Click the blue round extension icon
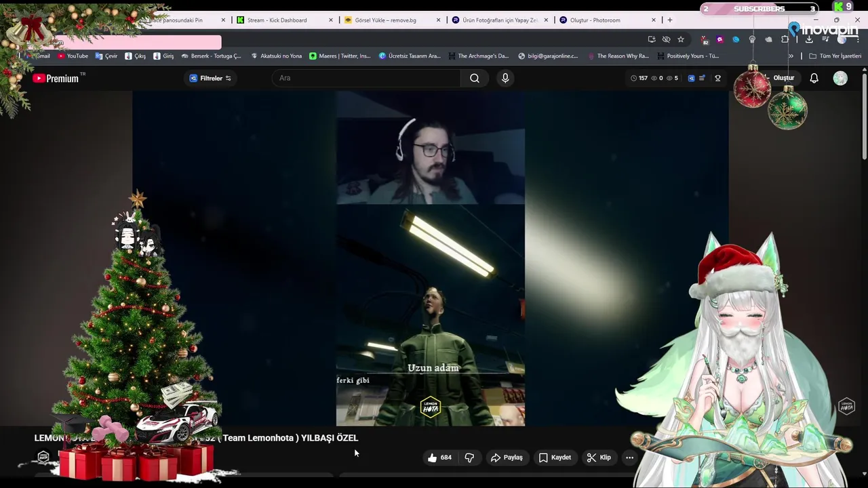Viewport: 868px width, 488px height. [x=736, y=39]
